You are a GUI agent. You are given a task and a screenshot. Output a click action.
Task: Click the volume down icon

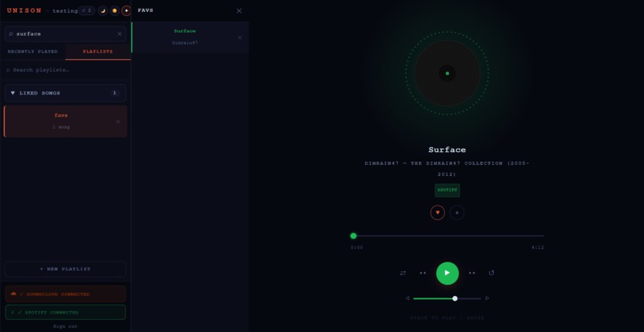[x=407, y=298]
